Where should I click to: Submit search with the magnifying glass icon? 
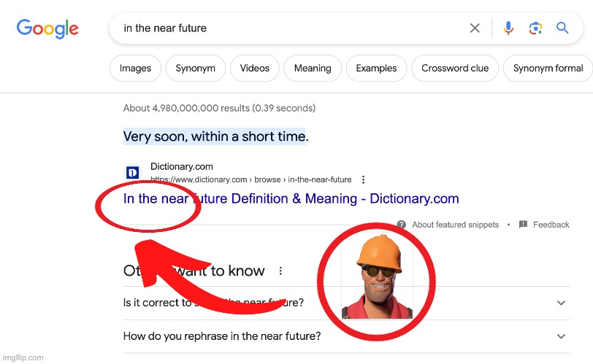pyautogui.click(x=562, y=28)
